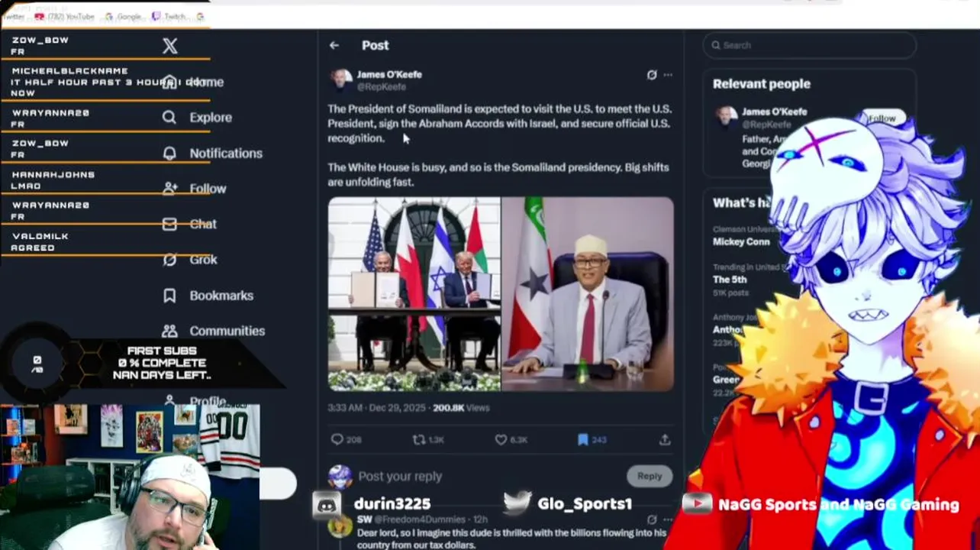Open Notifications bell icon
The height and width of the screenshot is (550, 980).
[x=169, y=153]
